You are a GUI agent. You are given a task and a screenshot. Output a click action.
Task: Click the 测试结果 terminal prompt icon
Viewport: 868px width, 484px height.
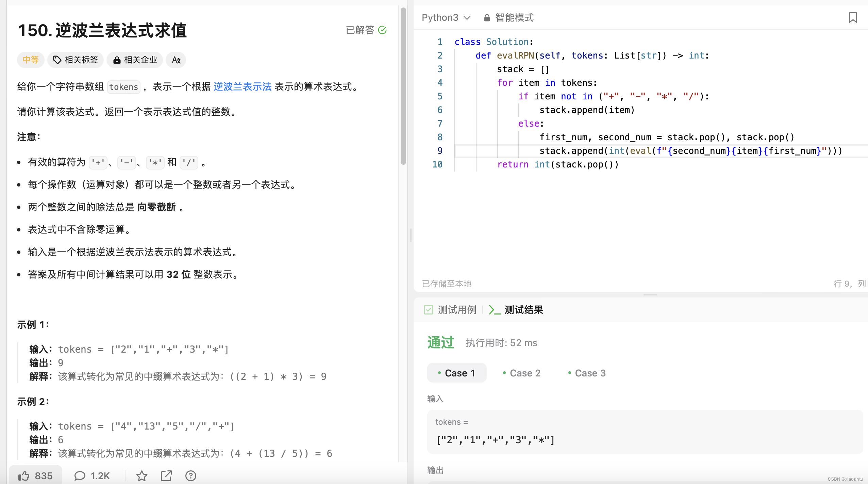495,310
